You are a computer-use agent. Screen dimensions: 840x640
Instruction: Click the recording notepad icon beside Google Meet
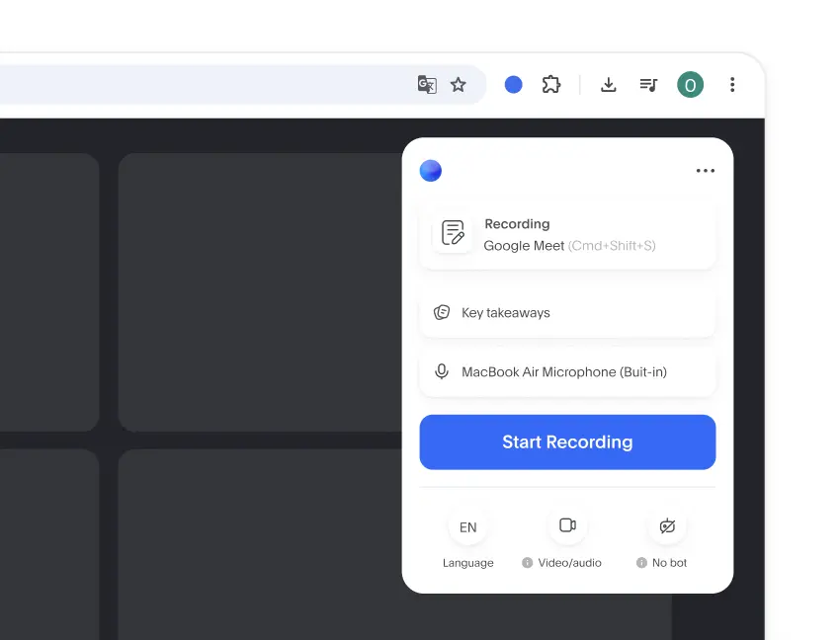pyautogui.click(x=453, y=233)
